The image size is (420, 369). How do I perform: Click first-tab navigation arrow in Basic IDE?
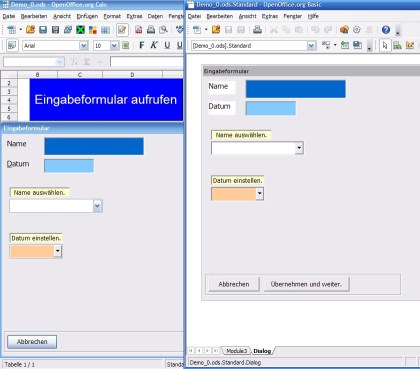coord(191,351)
